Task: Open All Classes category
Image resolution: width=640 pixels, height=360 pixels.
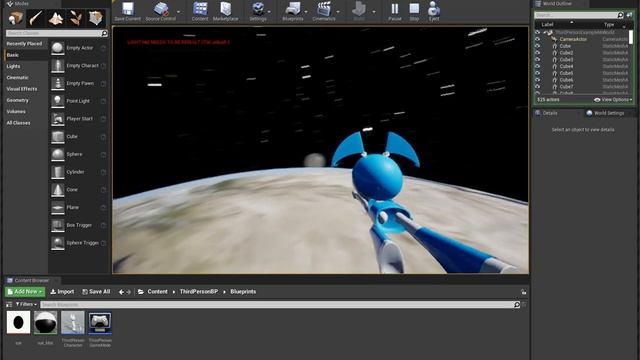Action: coord(18,123)
